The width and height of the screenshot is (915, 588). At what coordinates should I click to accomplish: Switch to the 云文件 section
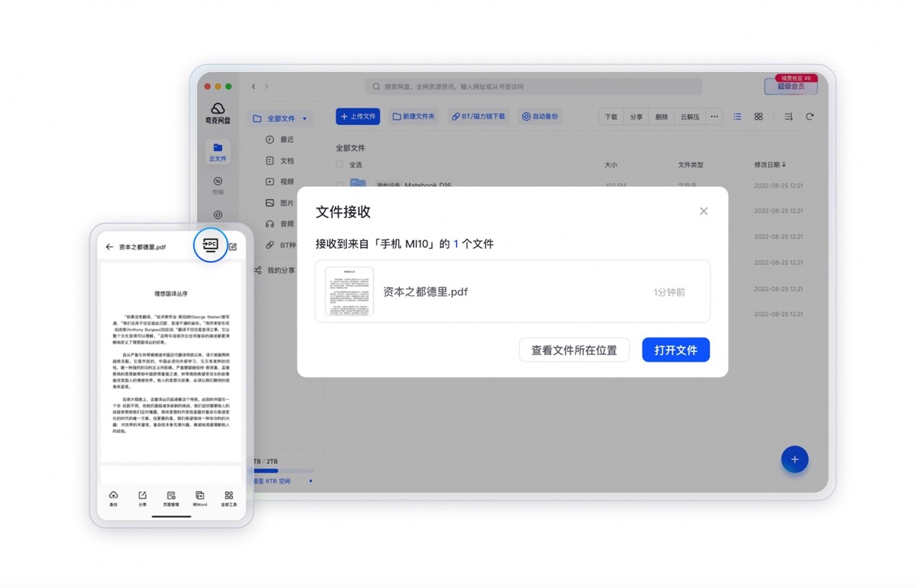tap(218, 152)
